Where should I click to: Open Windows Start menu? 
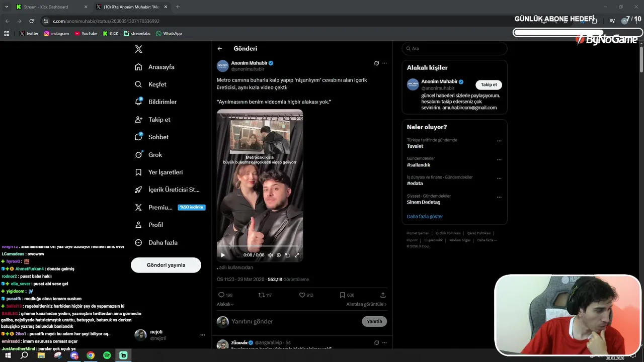(8, 355)
